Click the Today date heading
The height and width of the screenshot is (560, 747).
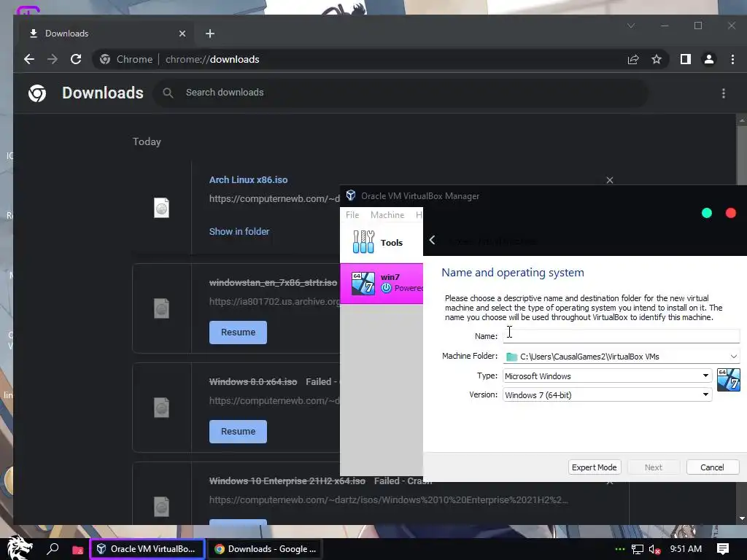coord(147,141)
